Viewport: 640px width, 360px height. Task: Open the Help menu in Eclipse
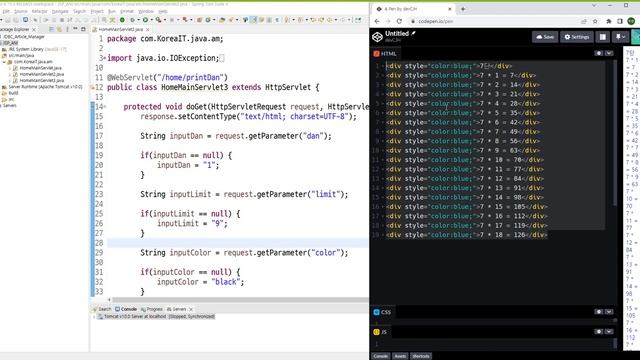click(x=162, y=11)
